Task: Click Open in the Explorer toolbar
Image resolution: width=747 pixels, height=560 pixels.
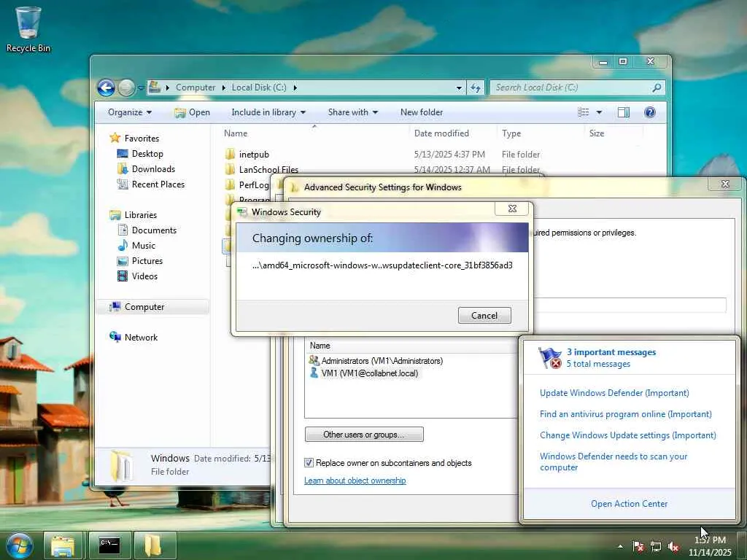Action: coord(193,112)
